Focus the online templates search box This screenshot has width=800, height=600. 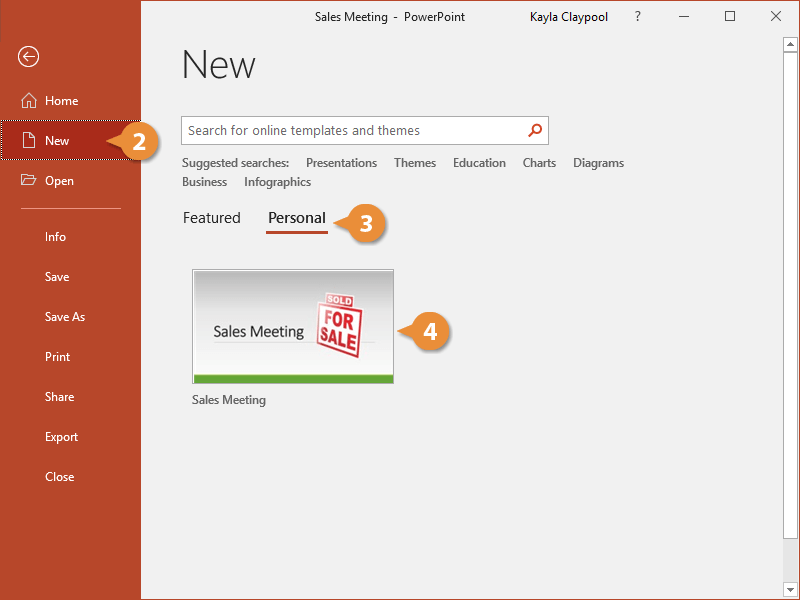point(355,130)
